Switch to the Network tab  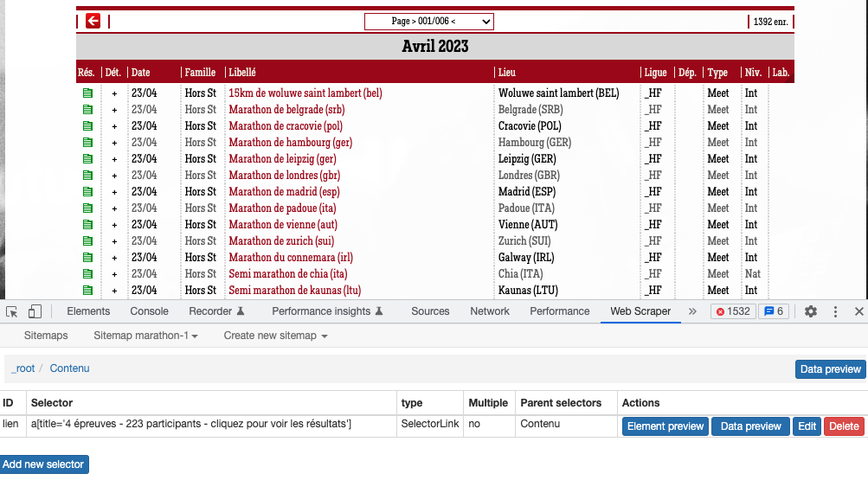point(490,311)
